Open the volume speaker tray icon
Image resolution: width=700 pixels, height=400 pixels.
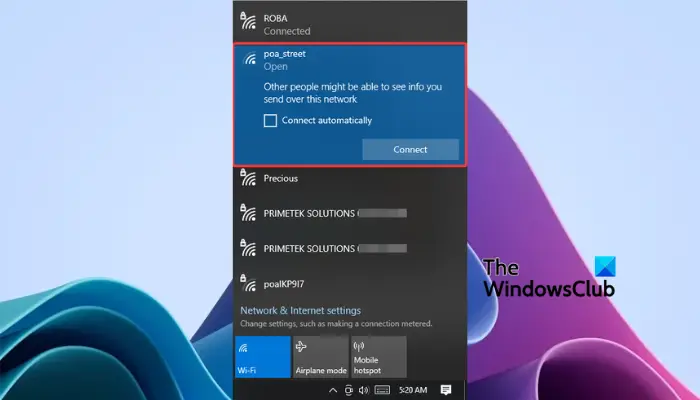[x=364, y=390]
